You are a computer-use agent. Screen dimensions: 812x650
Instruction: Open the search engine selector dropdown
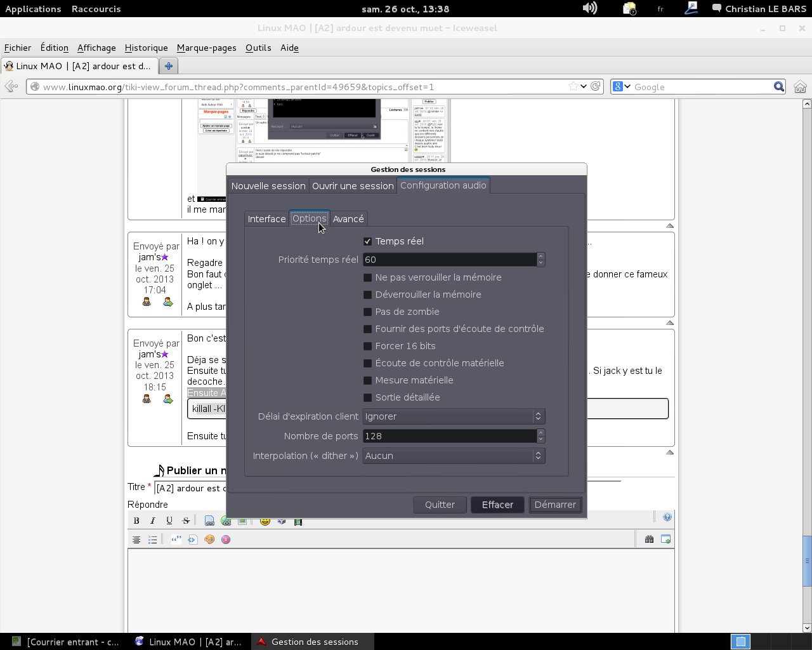[621, 86]
